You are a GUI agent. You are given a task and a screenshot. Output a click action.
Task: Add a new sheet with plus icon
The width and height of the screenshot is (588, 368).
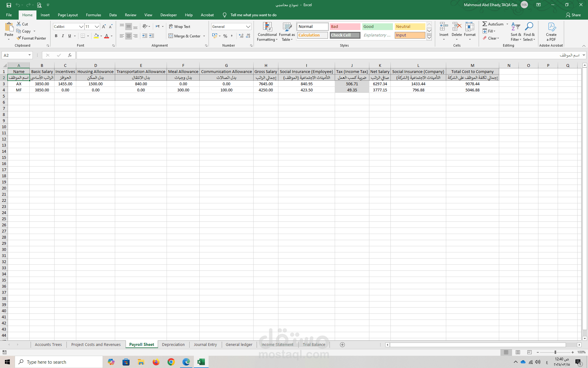[x=342, y=345]
